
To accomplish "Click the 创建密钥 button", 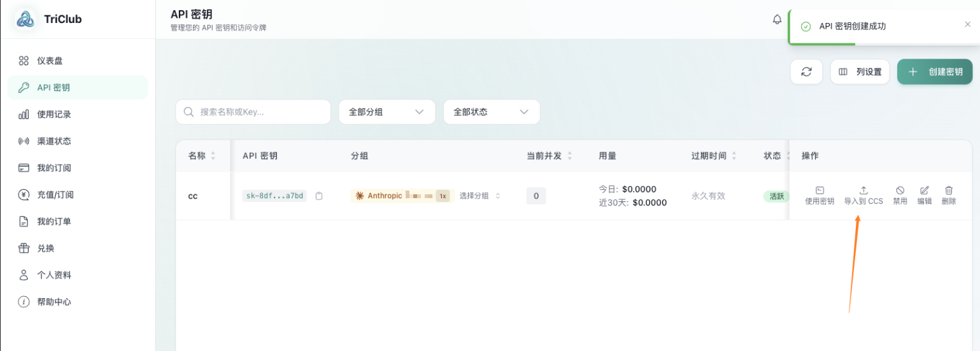I will click(x=935, y=72).
